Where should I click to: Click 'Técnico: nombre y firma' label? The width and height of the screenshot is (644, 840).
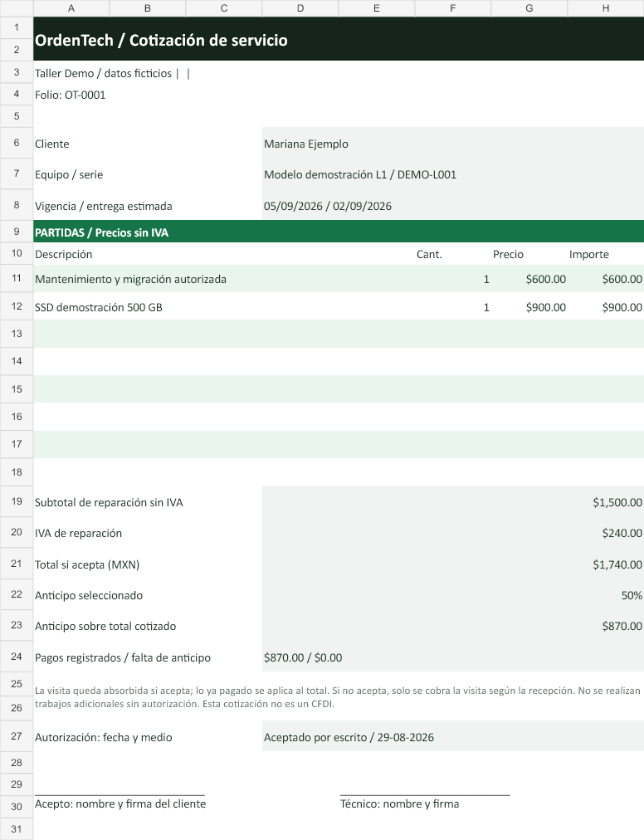[x=400, y=803]
